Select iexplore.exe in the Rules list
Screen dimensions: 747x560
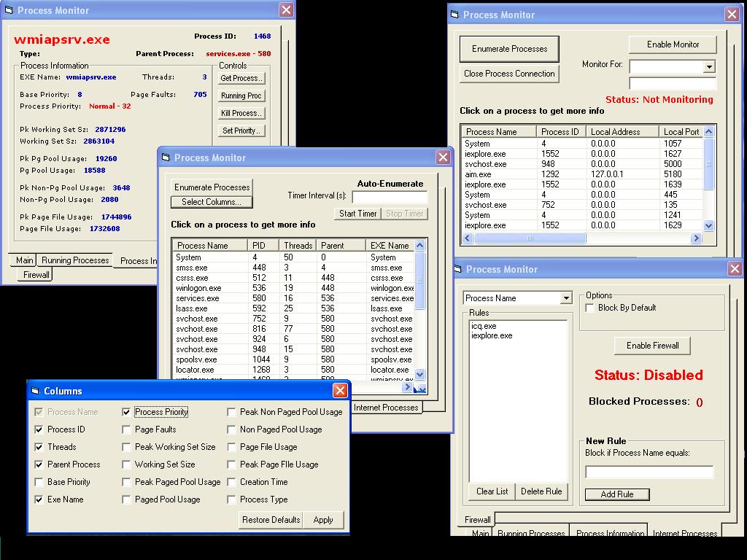(491, 336)
